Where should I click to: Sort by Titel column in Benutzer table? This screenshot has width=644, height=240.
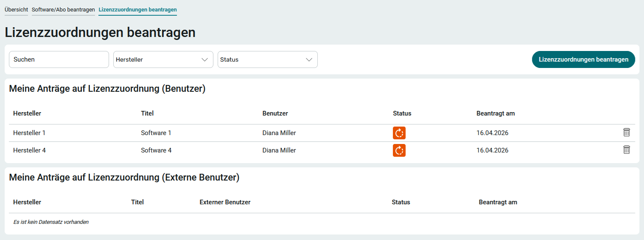pos(147,113)
